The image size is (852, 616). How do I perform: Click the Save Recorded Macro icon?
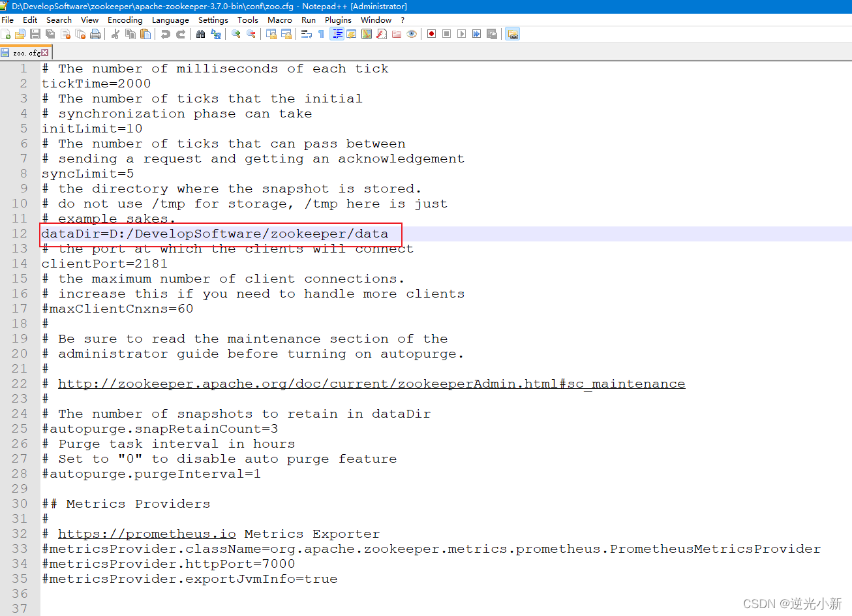[x=492, y=34]
